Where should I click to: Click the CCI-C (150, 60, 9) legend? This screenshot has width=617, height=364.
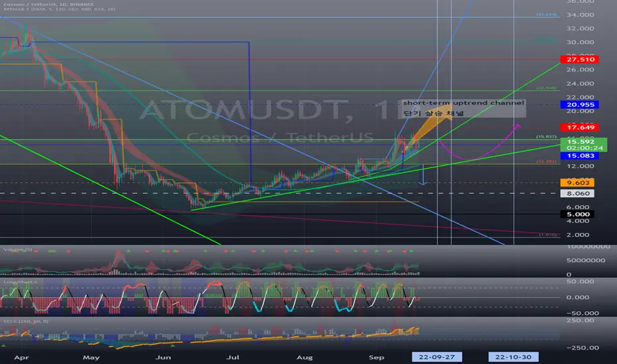point(26,322)
